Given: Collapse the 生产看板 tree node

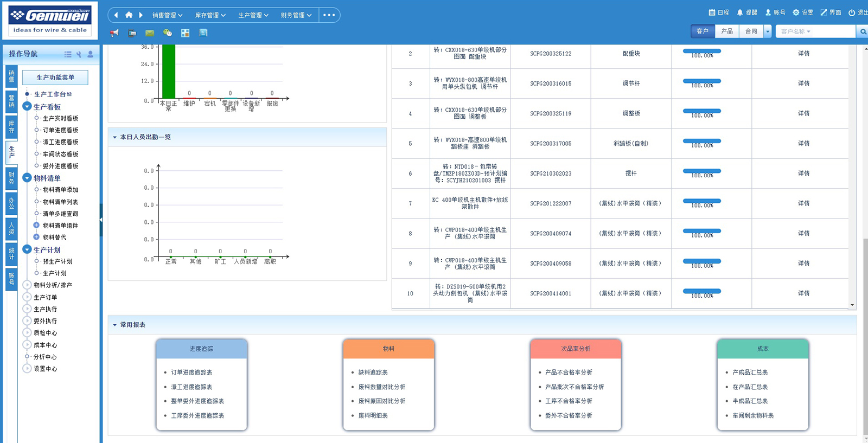Looking at the screenshot, I should pos(27,107).
